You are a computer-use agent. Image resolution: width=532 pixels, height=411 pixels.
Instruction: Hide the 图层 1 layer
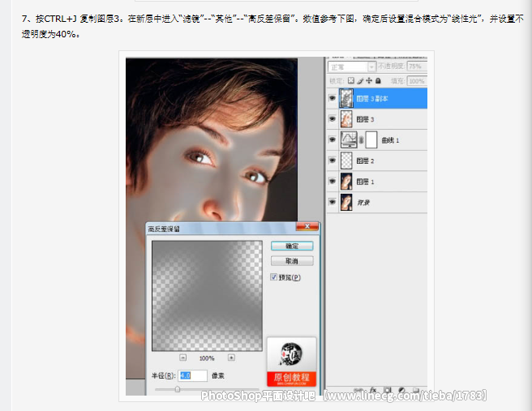332,181
